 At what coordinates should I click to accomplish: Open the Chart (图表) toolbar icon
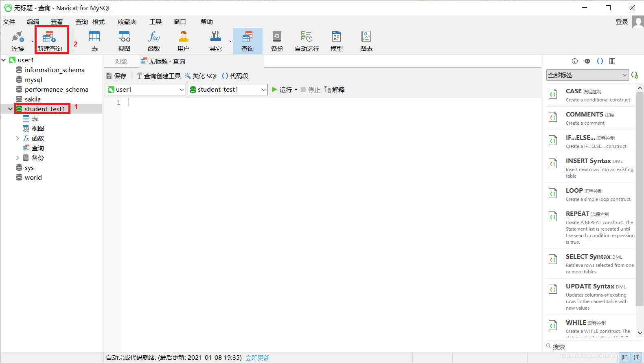366,41
